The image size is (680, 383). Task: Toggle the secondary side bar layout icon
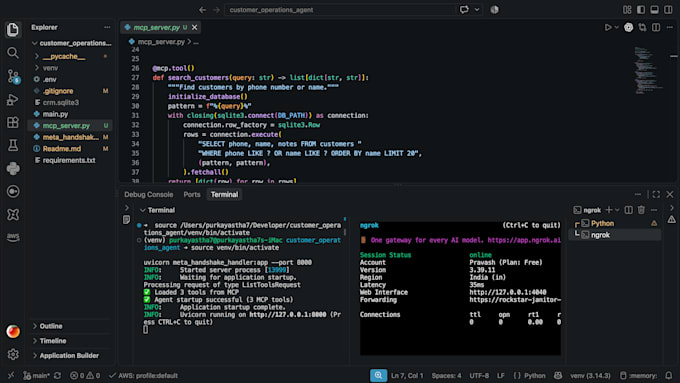(668, 10)
